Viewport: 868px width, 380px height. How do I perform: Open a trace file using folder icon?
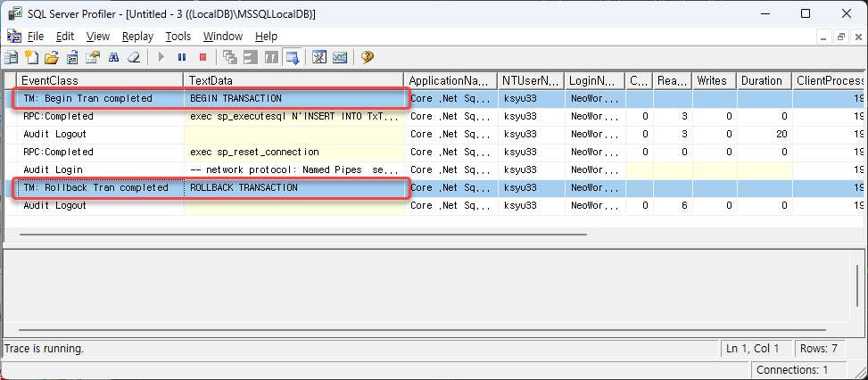pyautogui.click(x=52, y=57)
